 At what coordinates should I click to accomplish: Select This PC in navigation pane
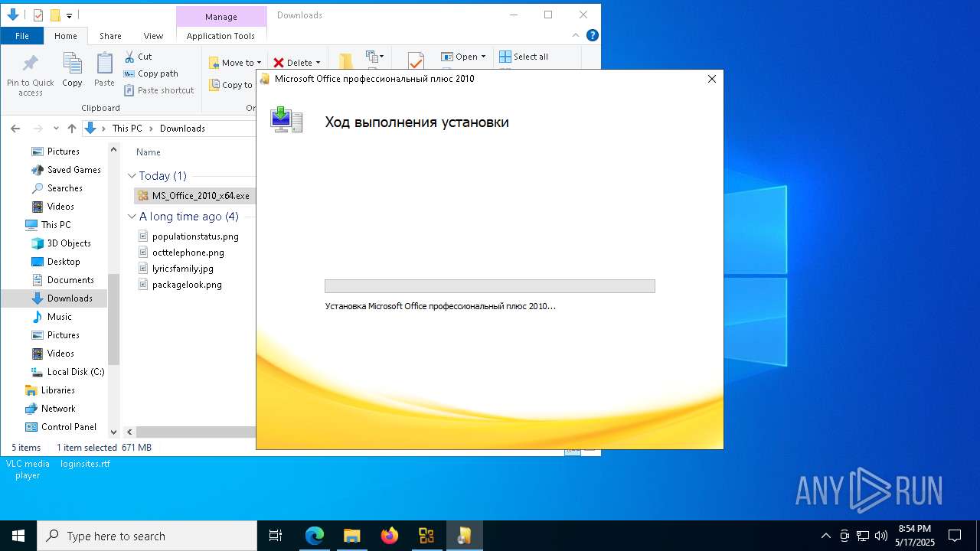click(48, 225)
